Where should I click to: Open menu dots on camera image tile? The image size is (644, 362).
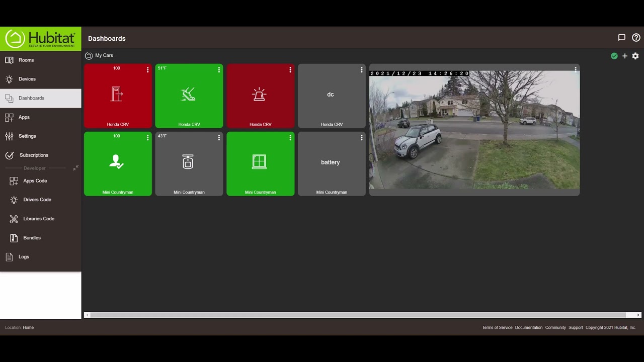tap(576, 70)
